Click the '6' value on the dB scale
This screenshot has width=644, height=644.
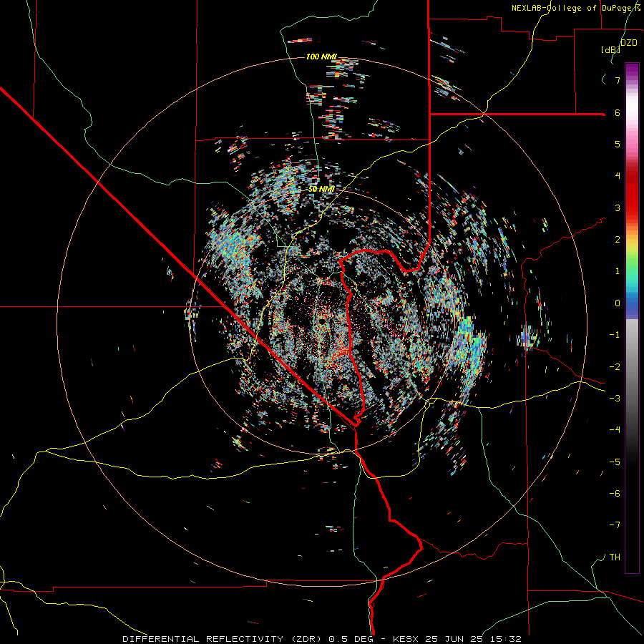point(618,112)
